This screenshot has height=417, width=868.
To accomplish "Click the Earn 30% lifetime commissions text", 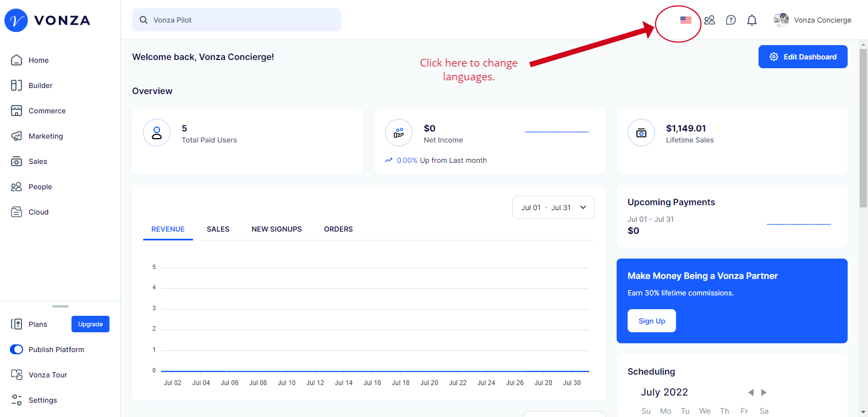I will pyautogui.click(x=680, y=293).
